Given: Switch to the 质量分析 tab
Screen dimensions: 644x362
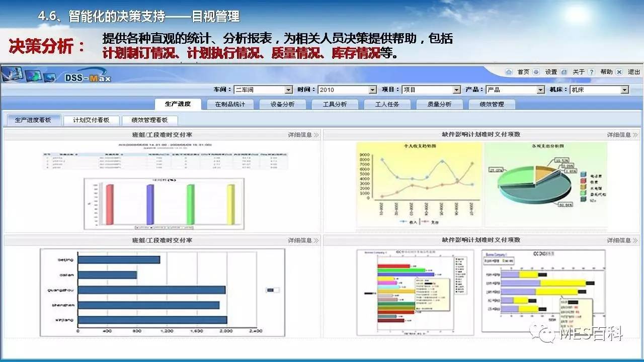Looking at the screenshot, I should click(439, 104).
